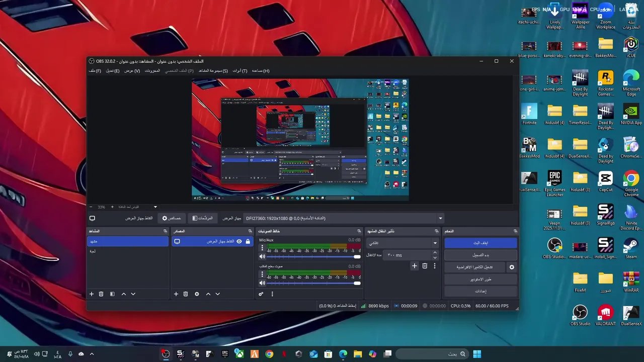The height and width of the screenshot is (362, 644).
Task: Increase the transition duration with the up arrow
Action: click(x=435, y=253)
